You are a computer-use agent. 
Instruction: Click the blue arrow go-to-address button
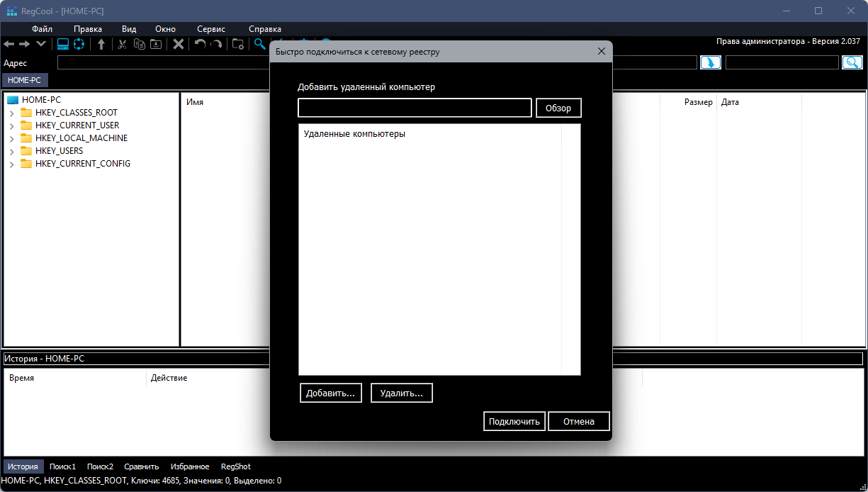click(710, 63)
